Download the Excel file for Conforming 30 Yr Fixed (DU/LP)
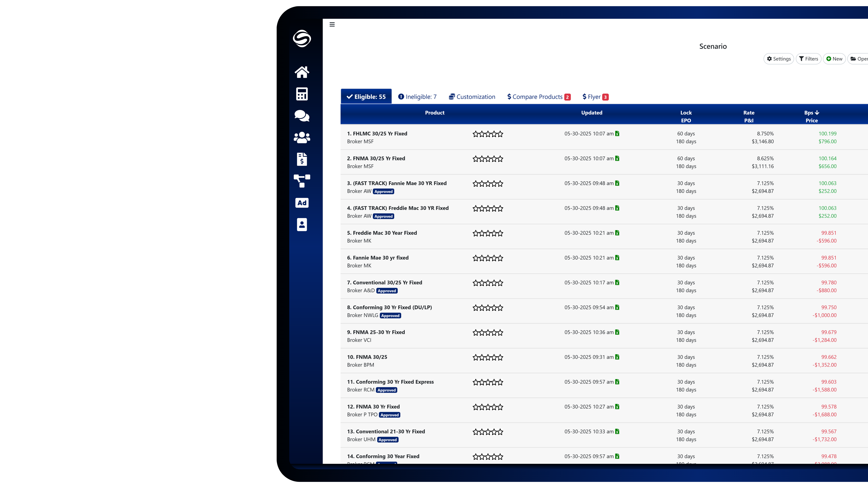 617,307
